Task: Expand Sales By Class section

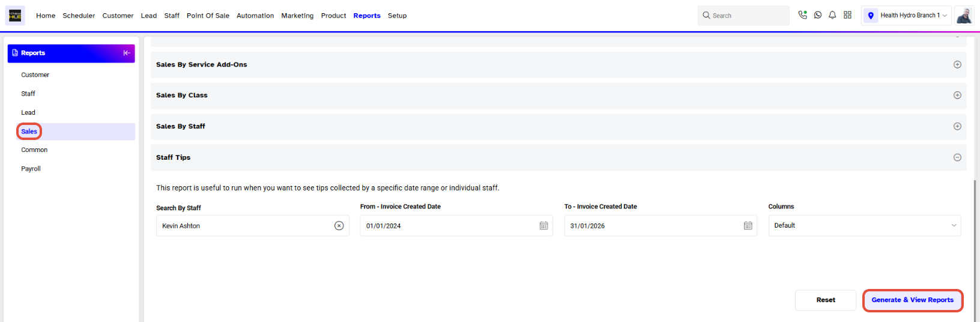Action: click(x=957, y=95)
